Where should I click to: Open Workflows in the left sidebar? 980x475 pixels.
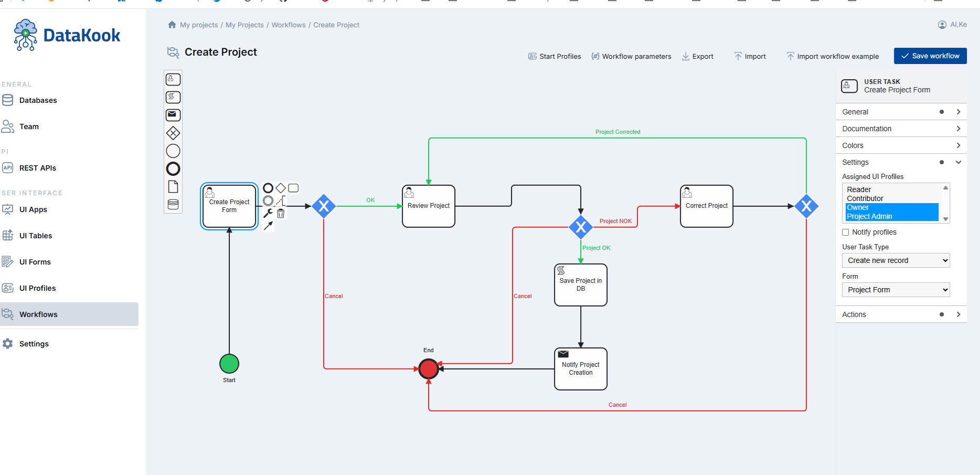tap(38, 314)
